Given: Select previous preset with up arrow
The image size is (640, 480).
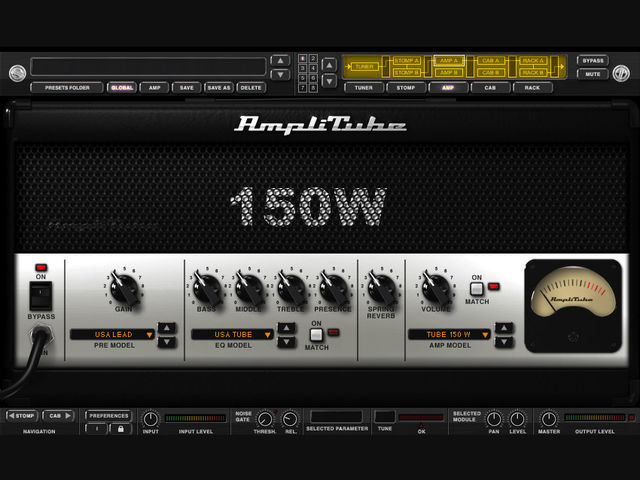Looking at the screenshot, I should [280, 60].
